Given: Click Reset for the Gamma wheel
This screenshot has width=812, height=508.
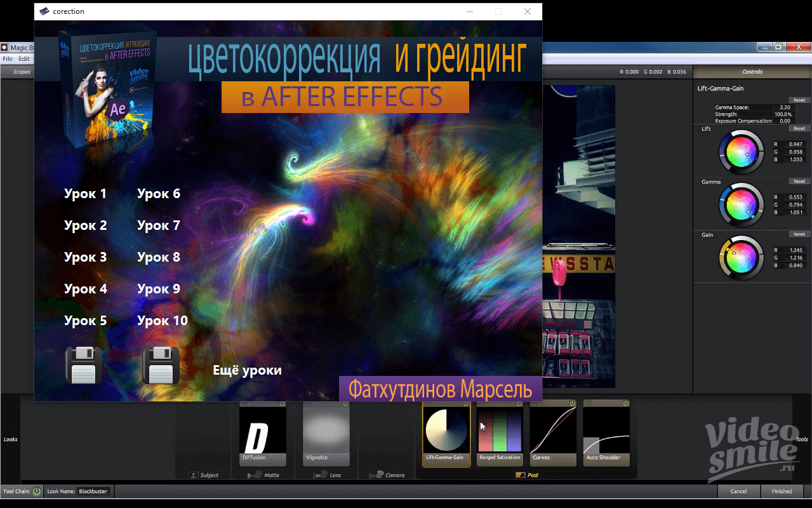Looking at the screenshot, I should (799, 181).
